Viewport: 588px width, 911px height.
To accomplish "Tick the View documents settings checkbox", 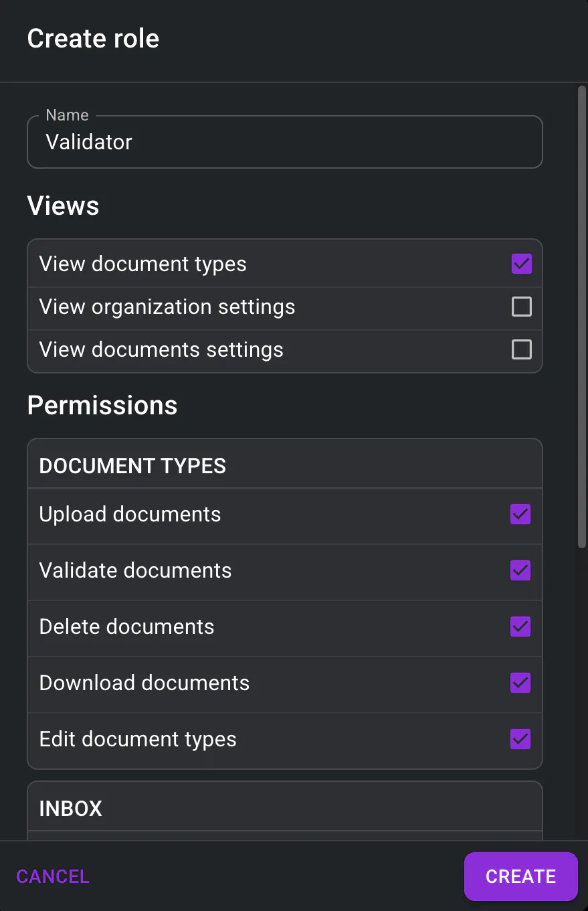I will pos(521,349).
